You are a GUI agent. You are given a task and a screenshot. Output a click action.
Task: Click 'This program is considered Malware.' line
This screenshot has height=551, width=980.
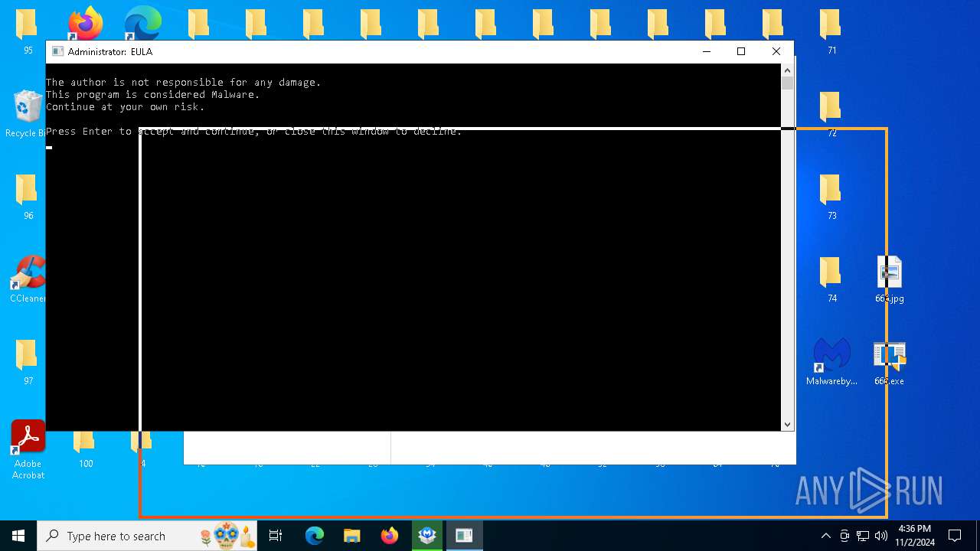(153, 95)
